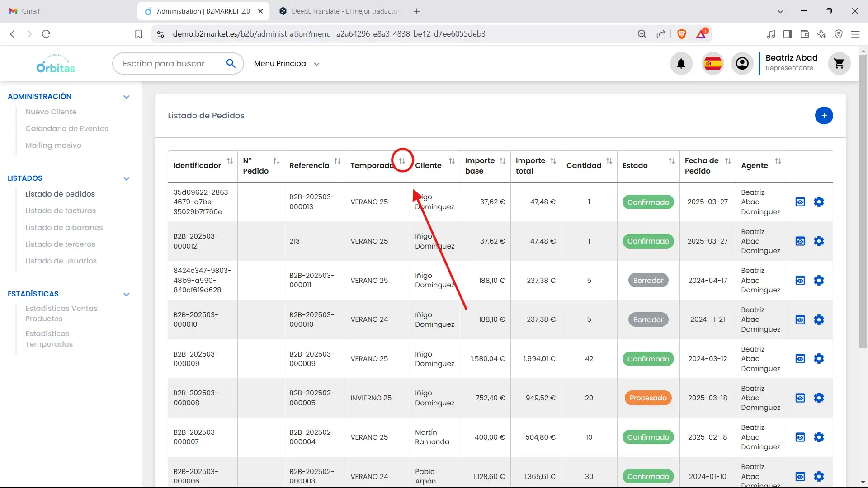Open Calendario de Eventos link
This screenshot has height=488, width=868.
(x=67, y=128)
